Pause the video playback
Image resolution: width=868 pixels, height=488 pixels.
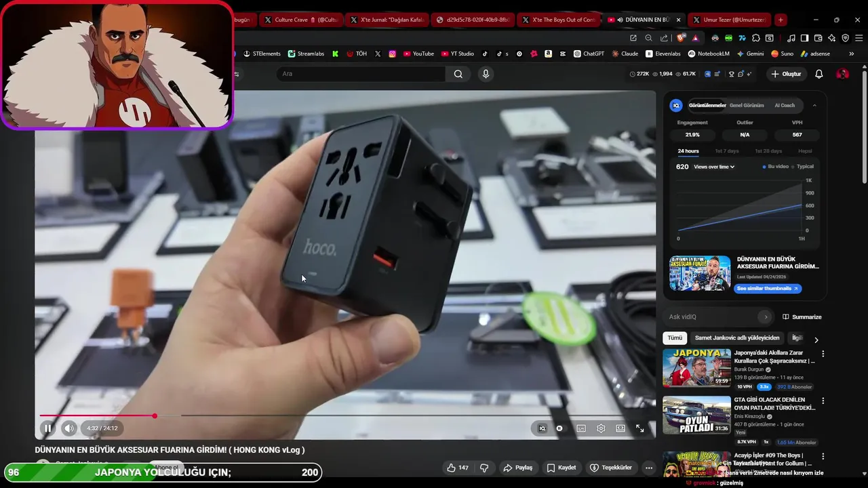point(47,428)
